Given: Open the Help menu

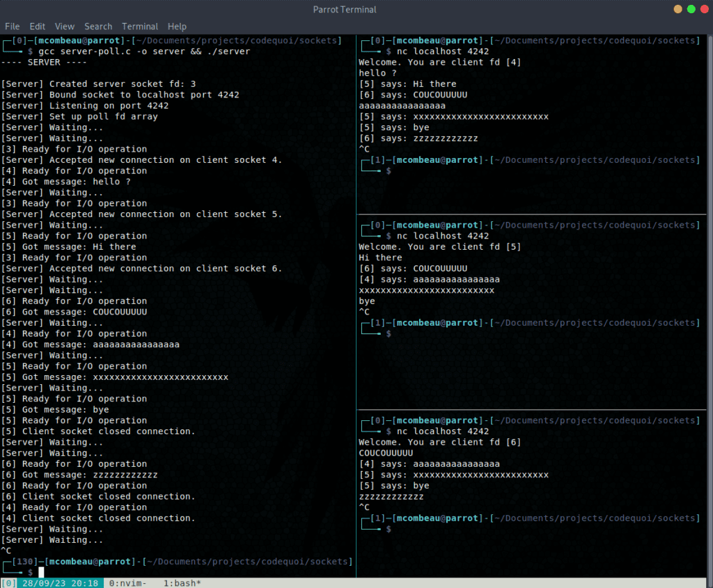Looking at the screenshot, I should pyautogui.click(x=177, y=26).
